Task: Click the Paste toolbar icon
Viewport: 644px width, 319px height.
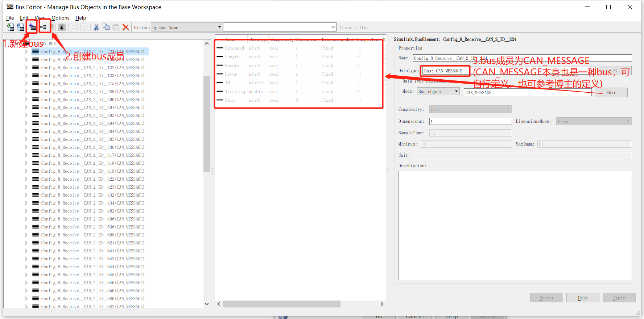Action: (116, 27)
